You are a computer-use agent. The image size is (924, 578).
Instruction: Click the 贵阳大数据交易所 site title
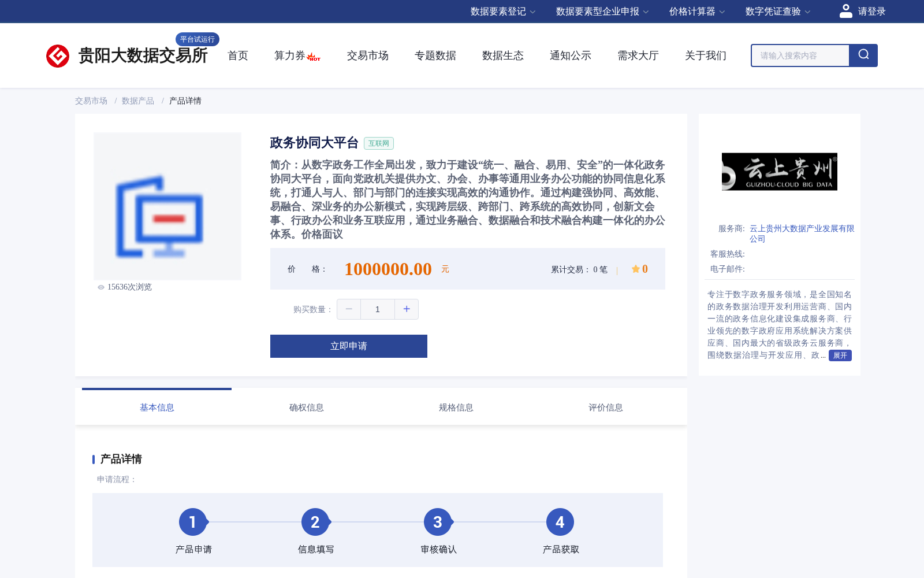pos(143,55)
